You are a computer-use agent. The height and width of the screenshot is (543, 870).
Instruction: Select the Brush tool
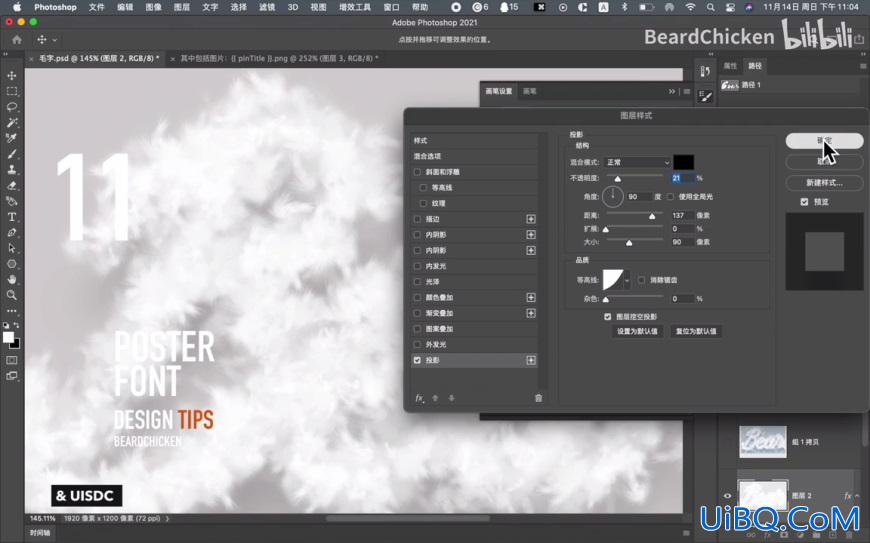coord(12,154)
